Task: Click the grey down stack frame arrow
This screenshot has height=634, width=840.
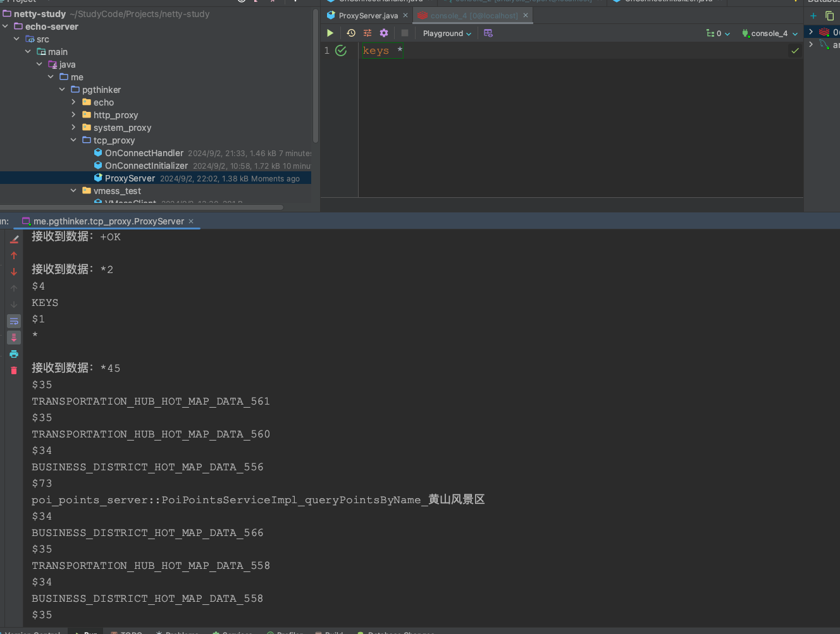Action: click(x=14, y=305)
